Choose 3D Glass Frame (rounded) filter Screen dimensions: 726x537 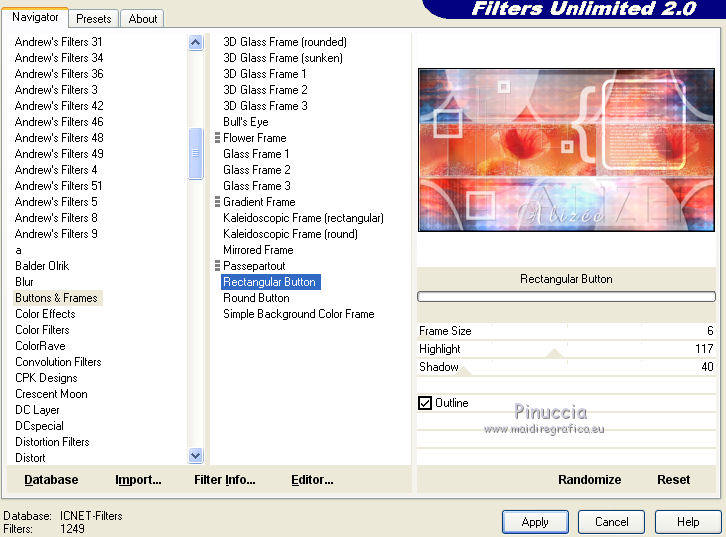point(285,42)
